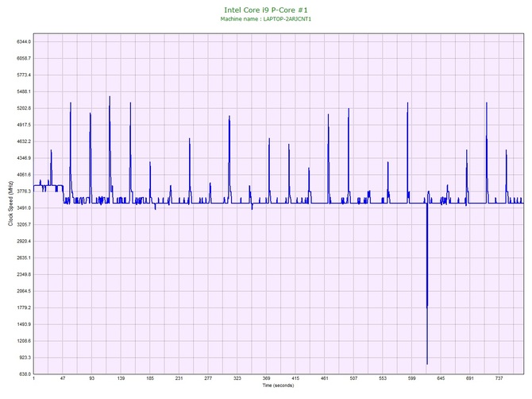Click the x-axis tick label 369
The height and width of the screenshot is (399, 532).
(267, 378)
